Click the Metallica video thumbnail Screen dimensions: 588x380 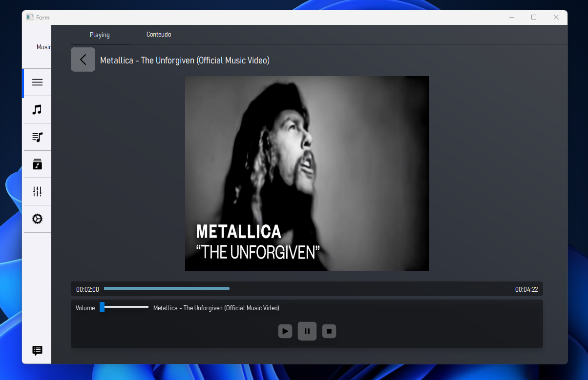(307, 174)
